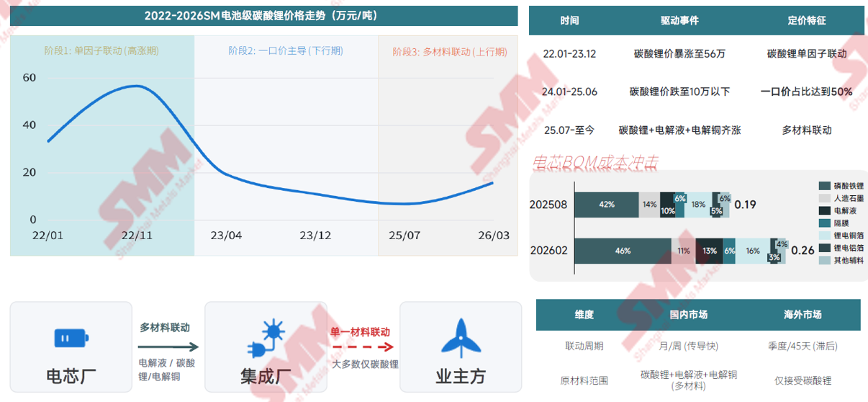Click the 0.19 total beside the 202508 bar

746,205
